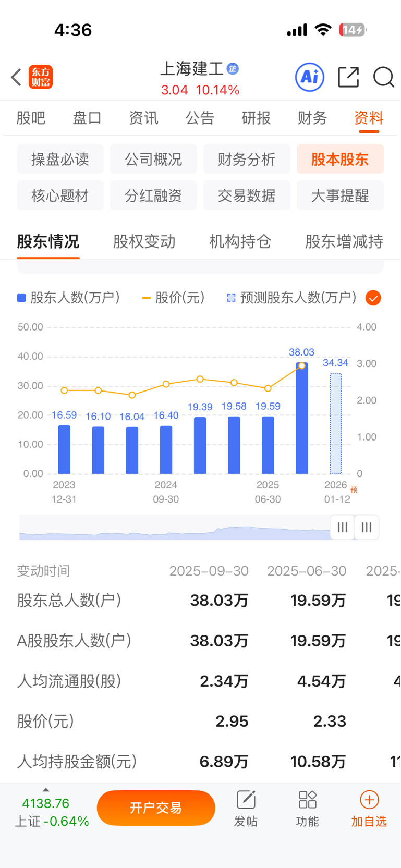Open 交易数据 section
This screenshot has height=868, width=401.
pyautogui.click(x=247, y=195)
